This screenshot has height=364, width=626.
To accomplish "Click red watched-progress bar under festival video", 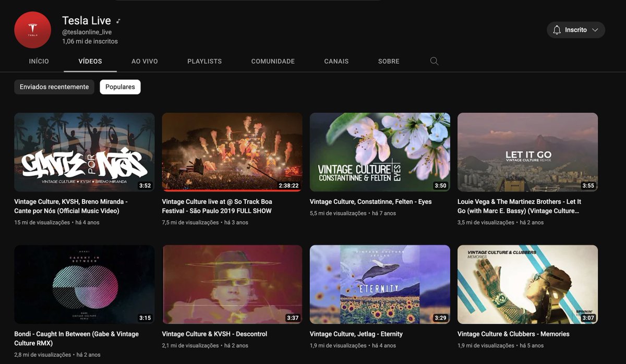I will point(232,191).
